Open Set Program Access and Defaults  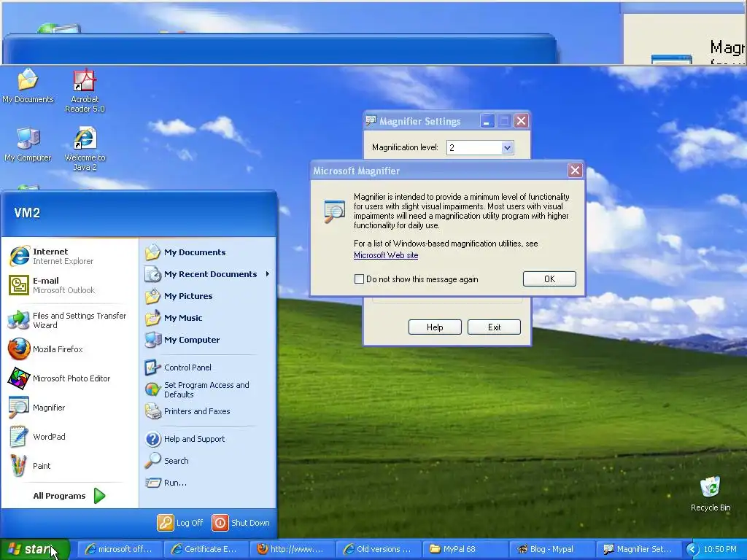(207, 389)
